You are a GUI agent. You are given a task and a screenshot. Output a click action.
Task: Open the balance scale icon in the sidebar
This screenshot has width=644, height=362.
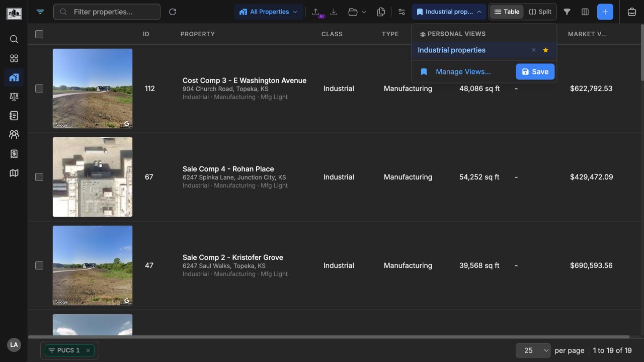click(14, 97)
